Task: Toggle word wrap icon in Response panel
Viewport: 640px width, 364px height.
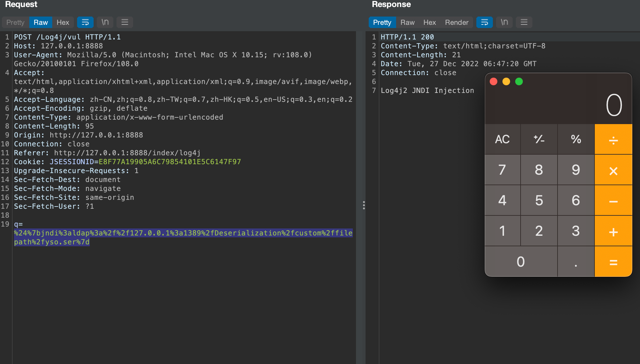Action: click(484, 22)
